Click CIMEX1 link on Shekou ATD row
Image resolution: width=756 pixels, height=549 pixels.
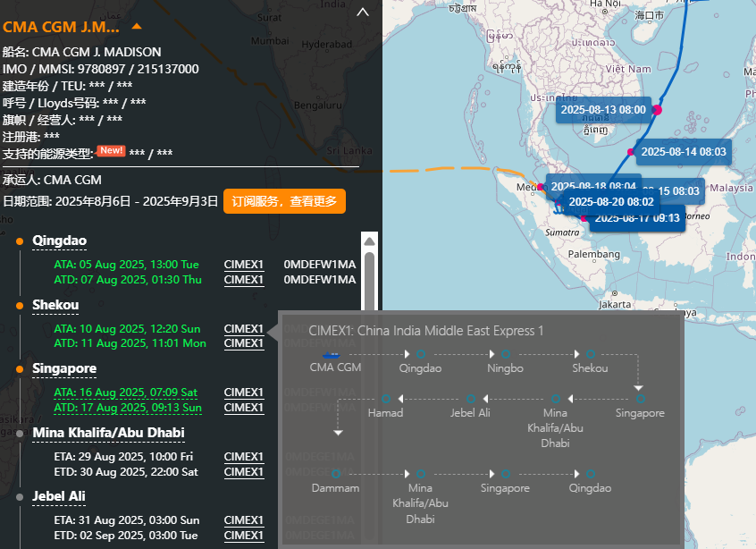244,343
